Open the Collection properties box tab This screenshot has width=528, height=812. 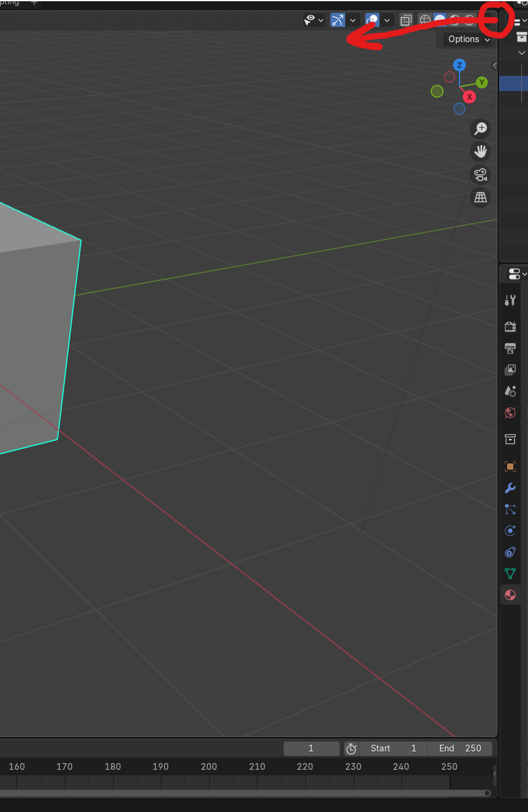(510, 439)
